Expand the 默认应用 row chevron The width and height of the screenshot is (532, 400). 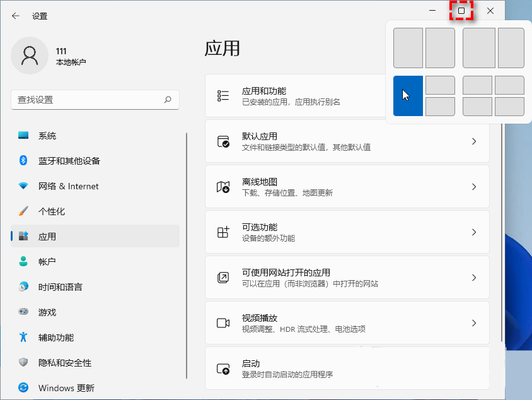coord(474,141)
